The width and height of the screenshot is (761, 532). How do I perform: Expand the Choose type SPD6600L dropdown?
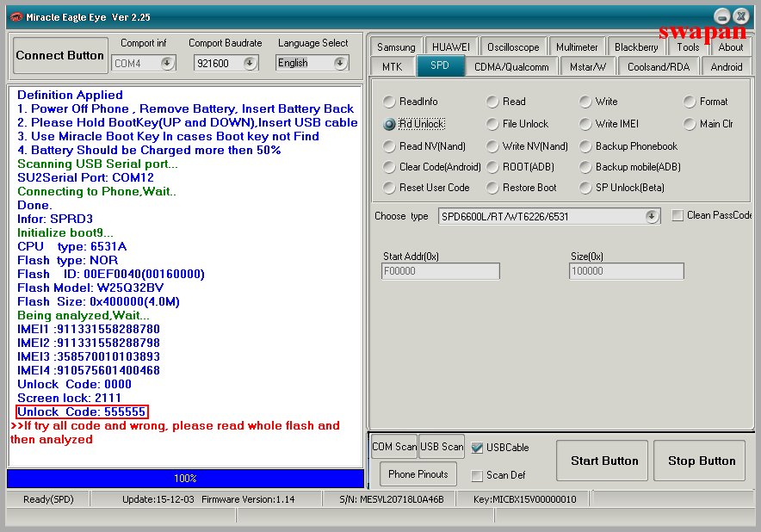click(x=652, y=216)
